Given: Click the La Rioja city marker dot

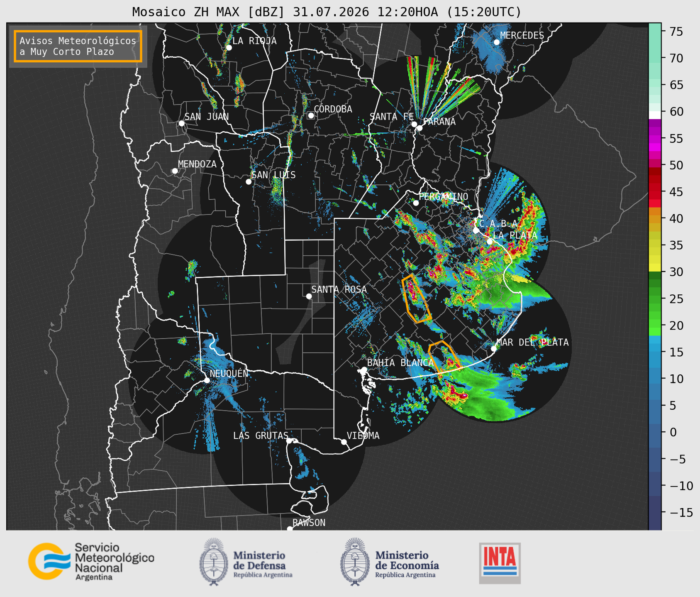Looking at the screenshot, I should [x=229, y=48].
